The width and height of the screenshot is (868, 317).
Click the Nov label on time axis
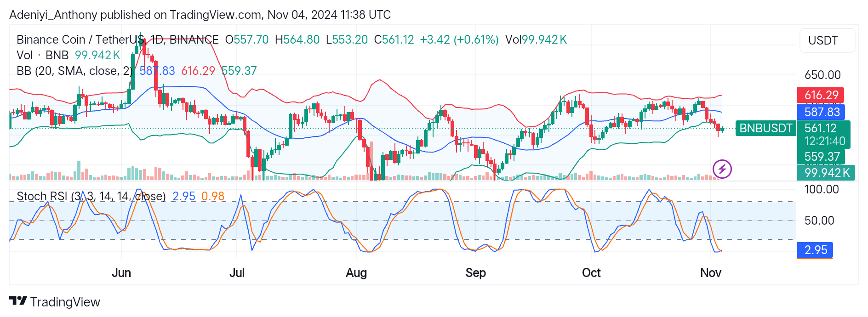click(711, 273)
